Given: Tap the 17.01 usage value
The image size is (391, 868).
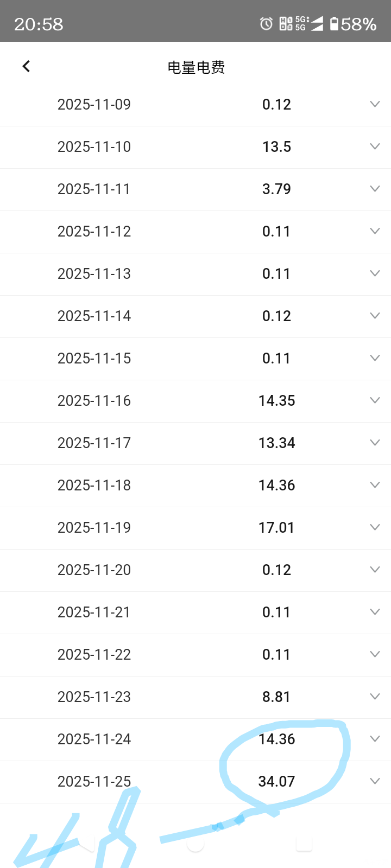Looking at the screenshot, I should tap(276, 528).
